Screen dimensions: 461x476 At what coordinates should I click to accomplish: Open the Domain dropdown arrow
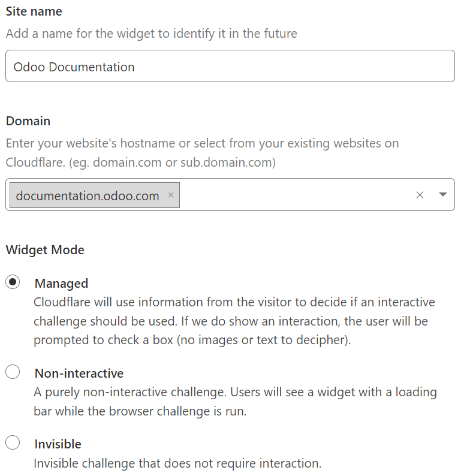point(443,195)
